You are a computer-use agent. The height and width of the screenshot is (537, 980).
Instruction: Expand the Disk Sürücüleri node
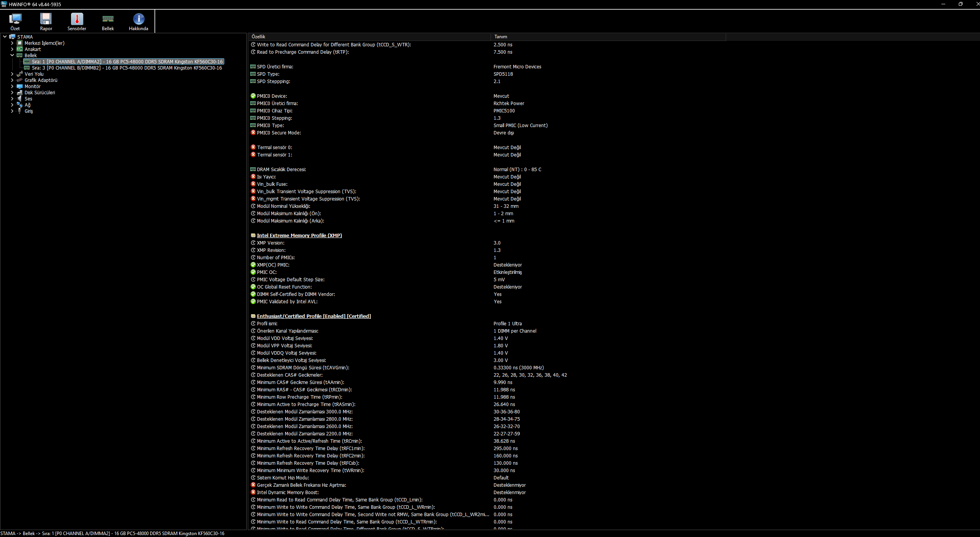click(x=12, y=92)
